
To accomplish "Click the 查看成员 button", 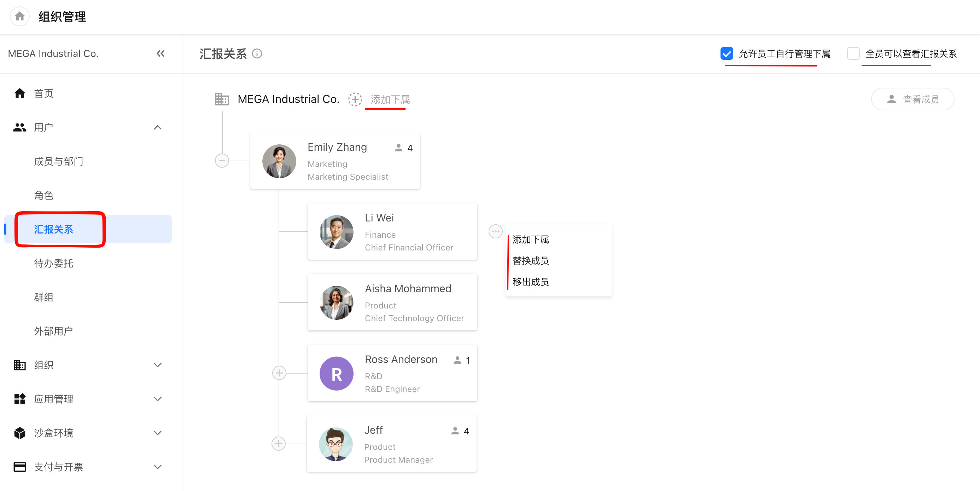I will pyautogui.click(x=912, y=99).
